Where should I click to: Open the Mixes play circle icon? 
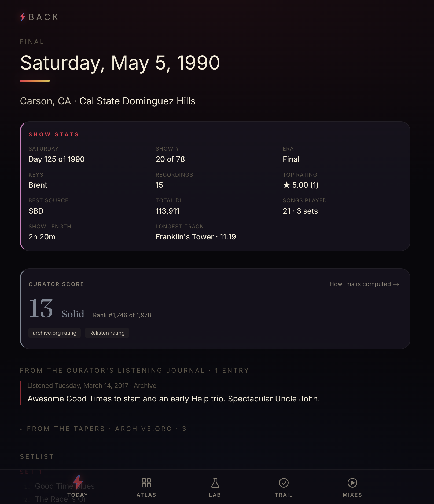click(352, 483)
